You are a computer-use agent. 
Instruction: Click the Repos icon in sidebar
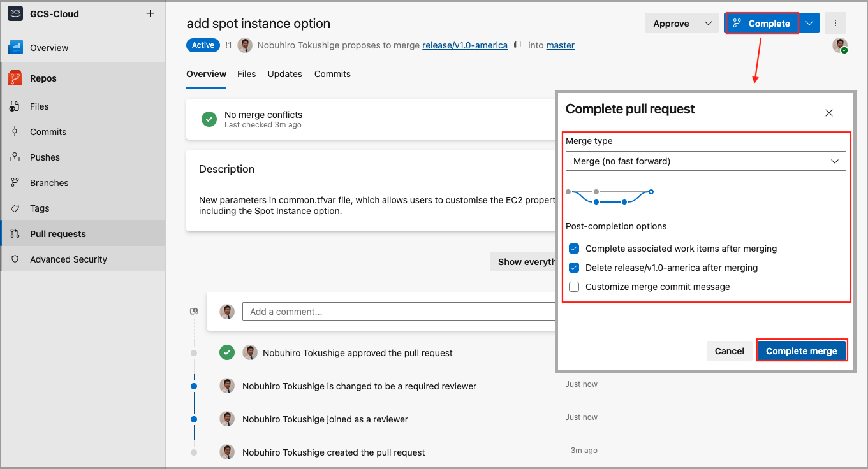[x=16, y=78]
